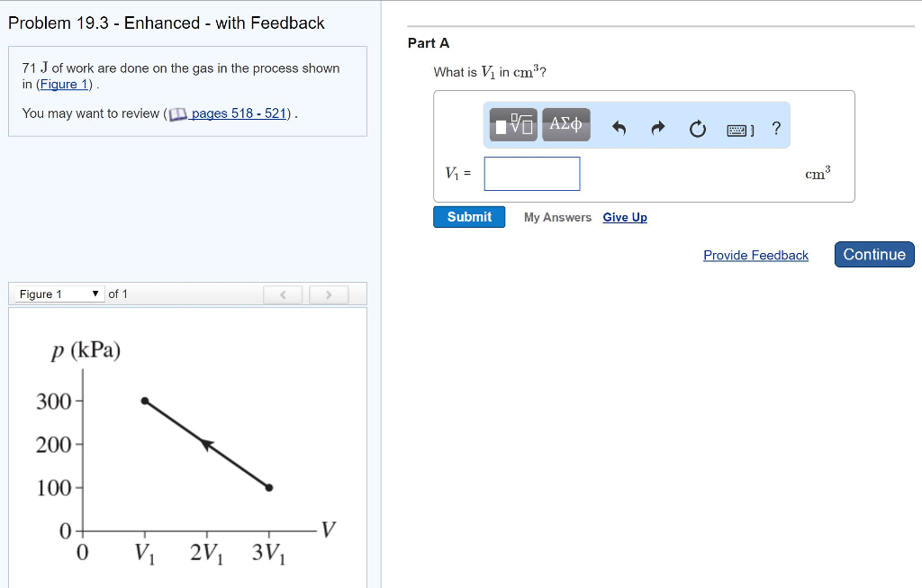Viewport: 922px width, 588px height.
Task: Click the 'cm3' unit label beside input
Action: pos(818,173)
